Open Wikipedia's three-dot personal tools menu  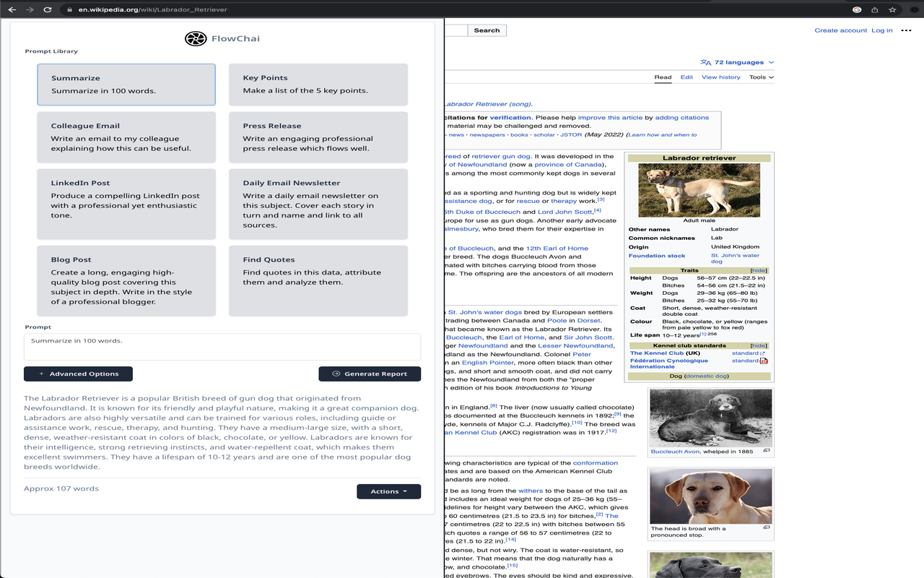point(905,30)
